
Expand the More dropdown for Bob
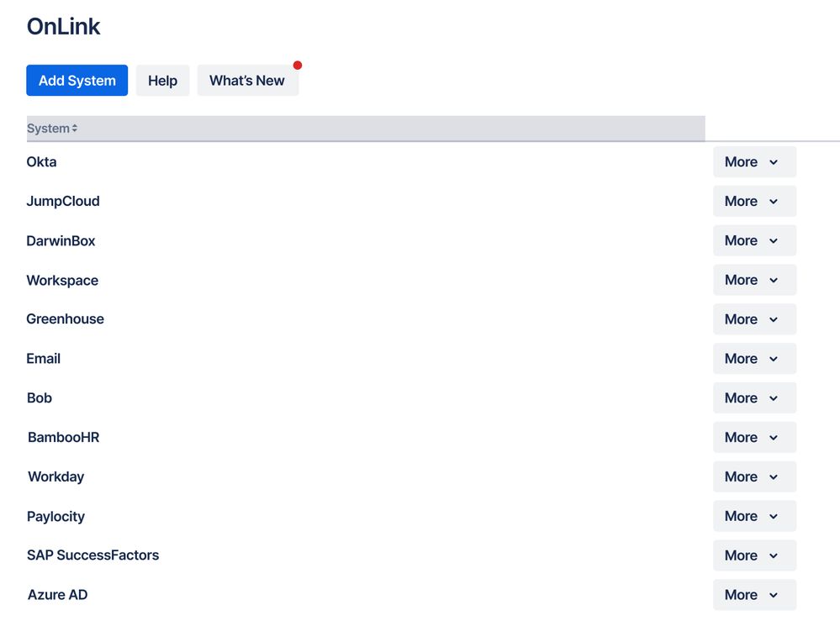click(754, 397)
